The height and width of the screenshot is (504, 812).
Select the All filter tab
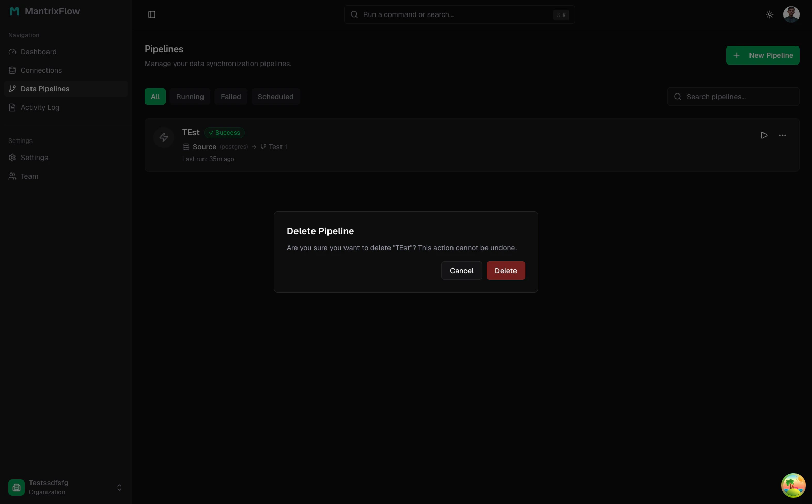pyautogui.click(x=155, y=97)
